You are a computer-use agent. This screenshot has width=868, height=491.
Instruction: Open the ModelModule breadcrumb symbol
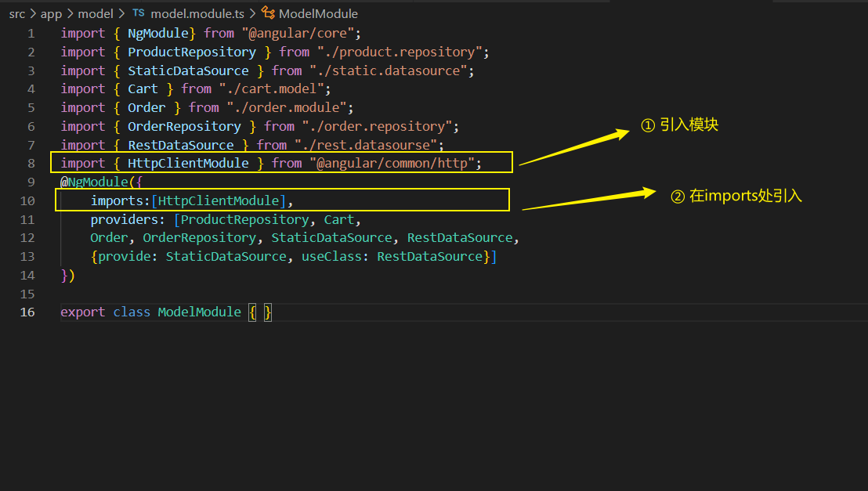point(318,14)
